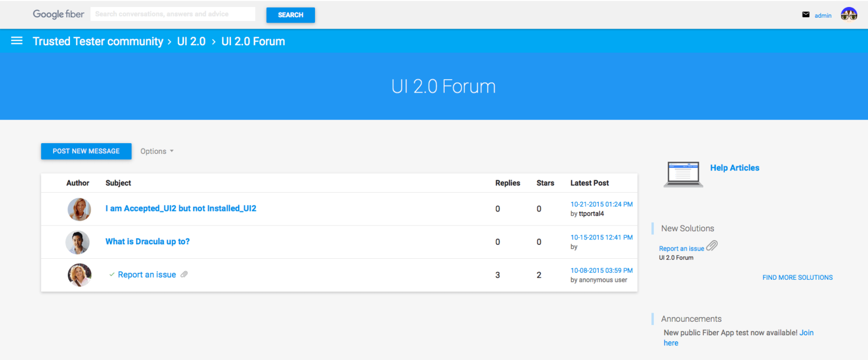Click paperclip icon beside New Solutions report
Viewport: 868px width, 360px height.
click(712, 246)
